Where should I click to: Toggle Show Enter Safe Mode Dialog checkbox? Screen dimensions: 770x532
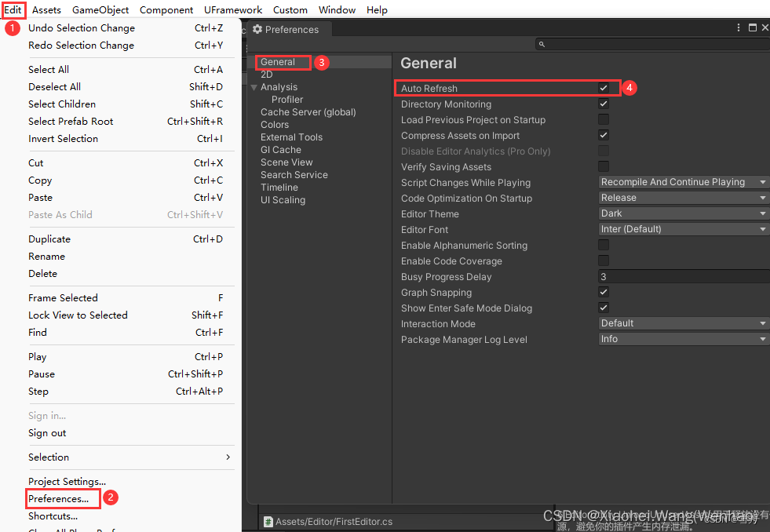[x=604, y=308]
